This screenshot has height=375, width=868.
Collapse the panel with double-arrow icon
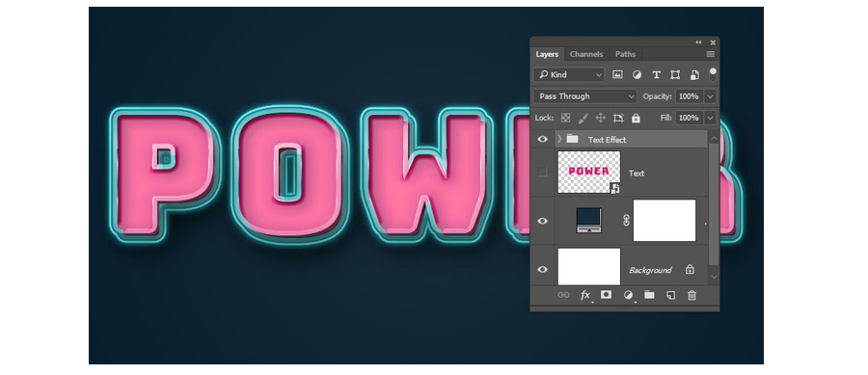(698, 42)
